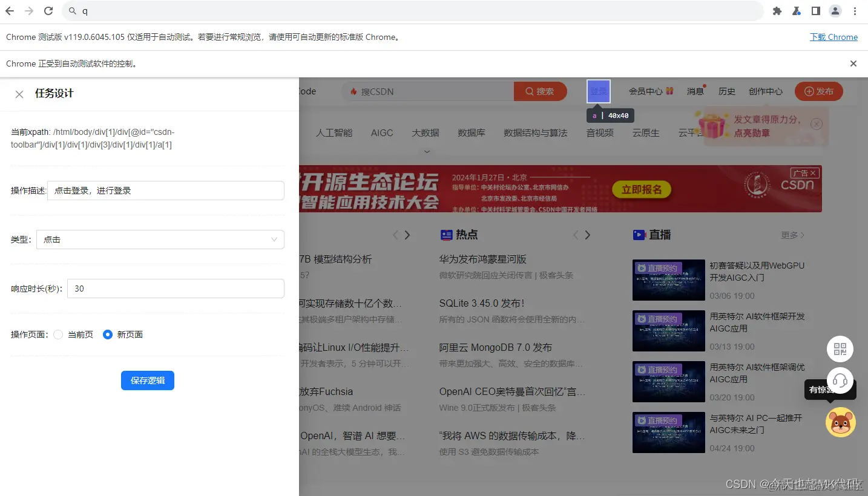Open thumbnail for 初赛答疑以及用WebGPU live
868x496 pixels.
point(669,280)
